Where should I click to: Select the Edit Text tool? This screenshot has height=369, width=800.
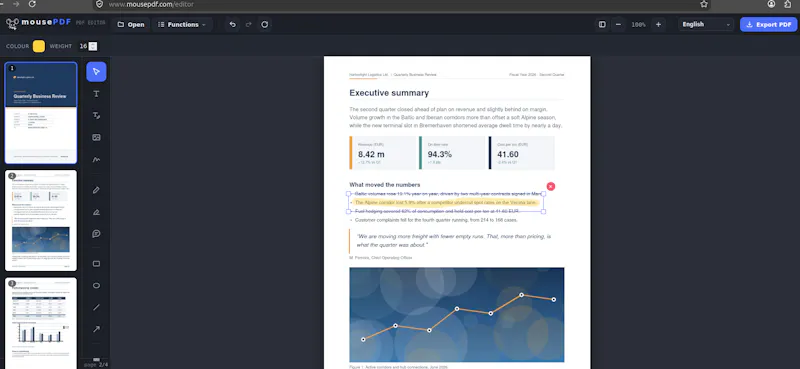click(96, 116)
